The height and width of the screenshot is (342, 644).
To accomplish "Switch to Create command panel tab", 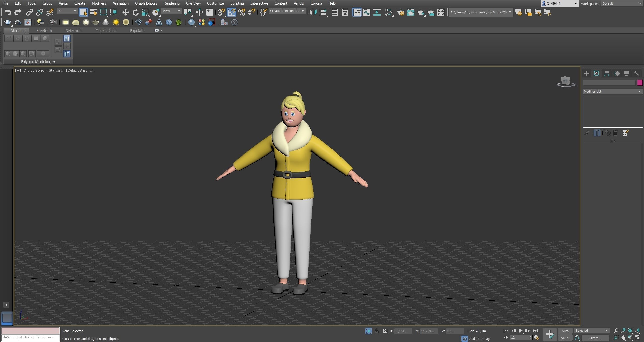I will pos(587,73).
